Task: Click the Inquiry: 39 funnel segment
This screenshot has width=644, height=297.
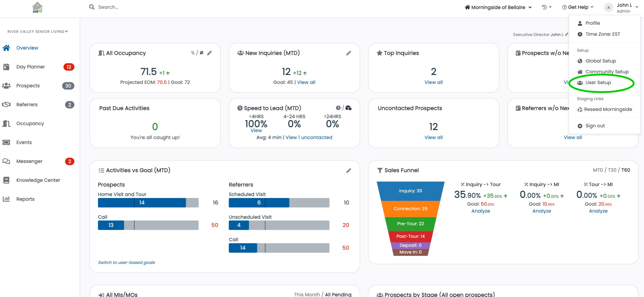Action: click(x=410, y=191)
